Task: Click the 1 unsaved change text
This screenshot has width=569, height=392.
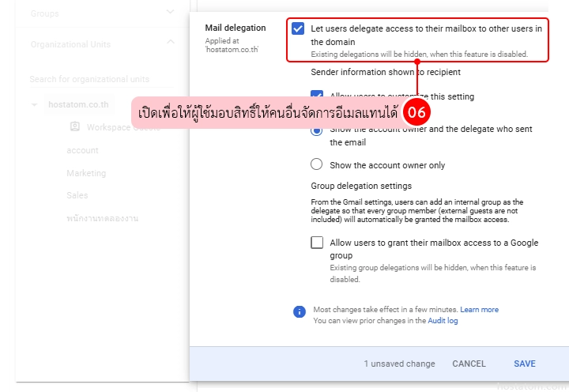Action: (400, 364)
